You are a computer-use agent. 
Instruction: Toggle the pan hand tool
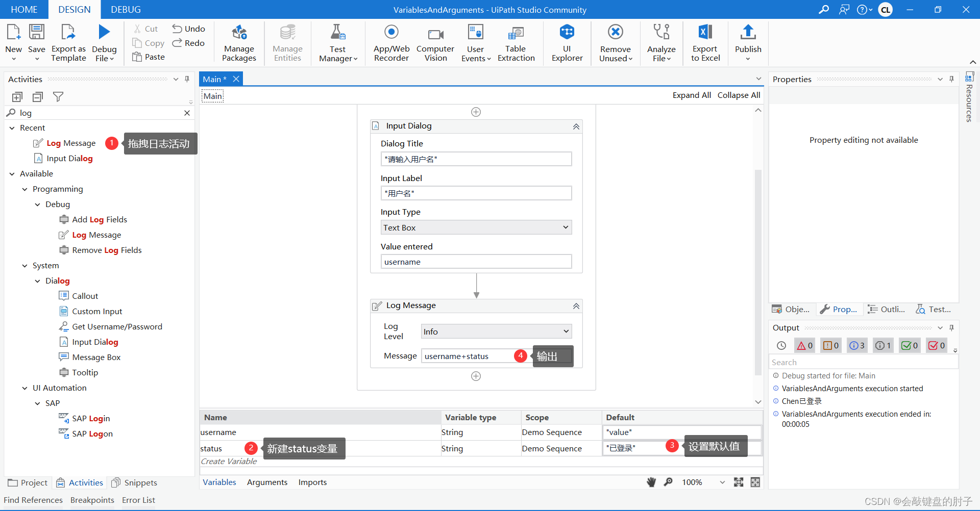point(651,482)
